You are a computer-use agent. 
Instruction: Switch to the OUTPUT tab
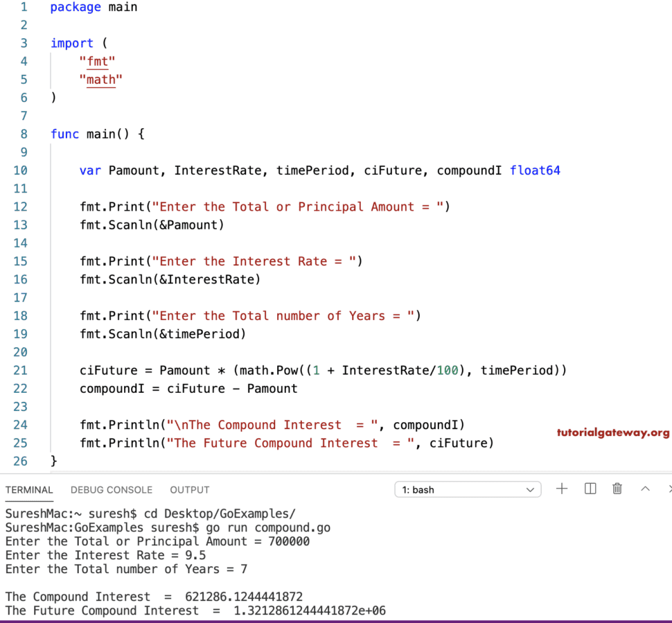[x=189, y=490]
